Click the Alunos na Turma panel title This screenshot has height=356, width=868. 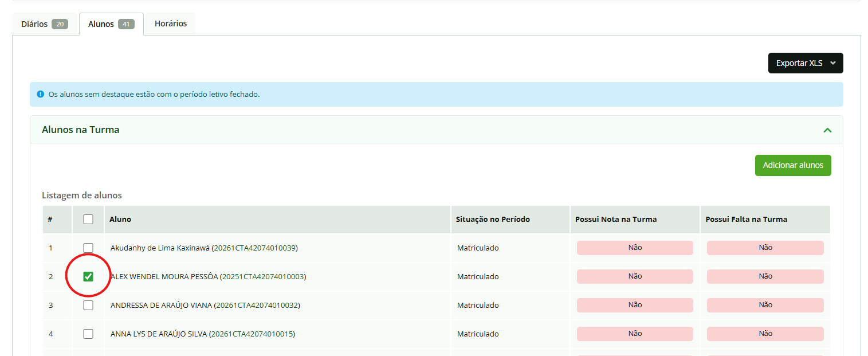80,130
